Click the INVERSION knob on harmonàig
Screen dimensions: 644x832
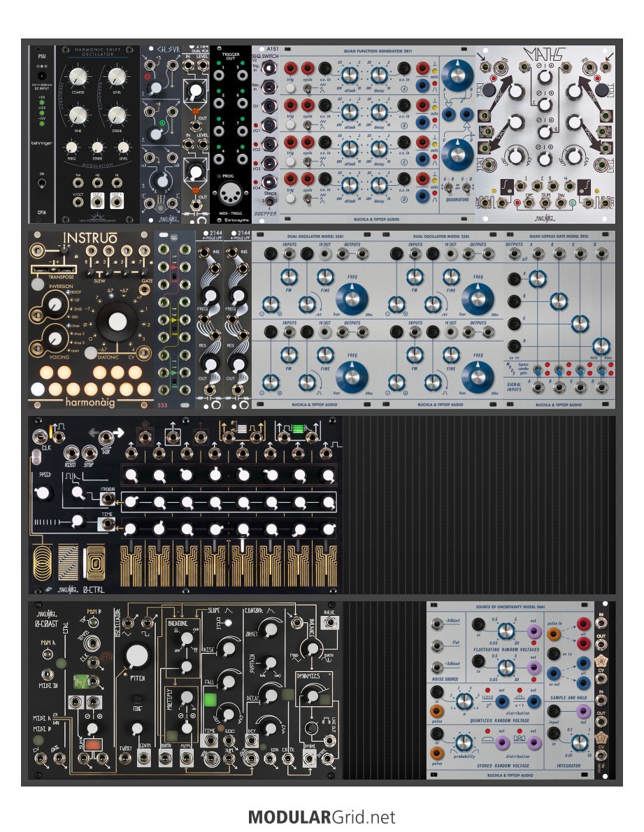coord(55,305)
